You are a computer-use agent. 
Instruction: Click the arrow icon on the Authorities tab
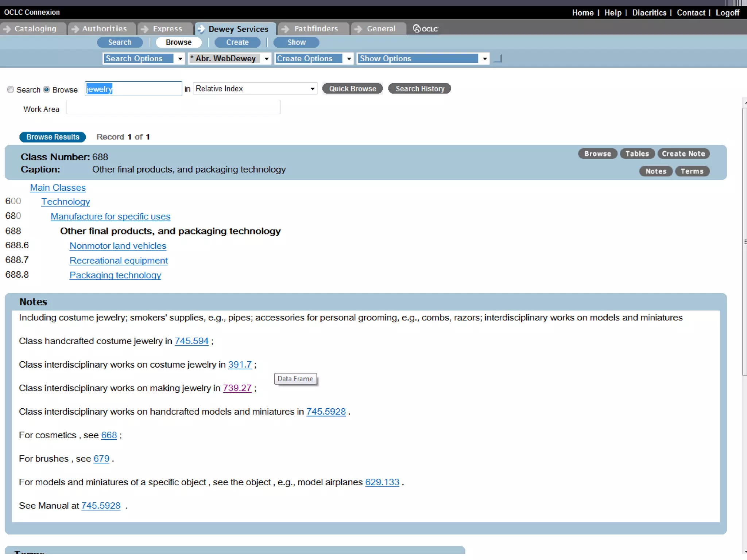click(75, 29)
